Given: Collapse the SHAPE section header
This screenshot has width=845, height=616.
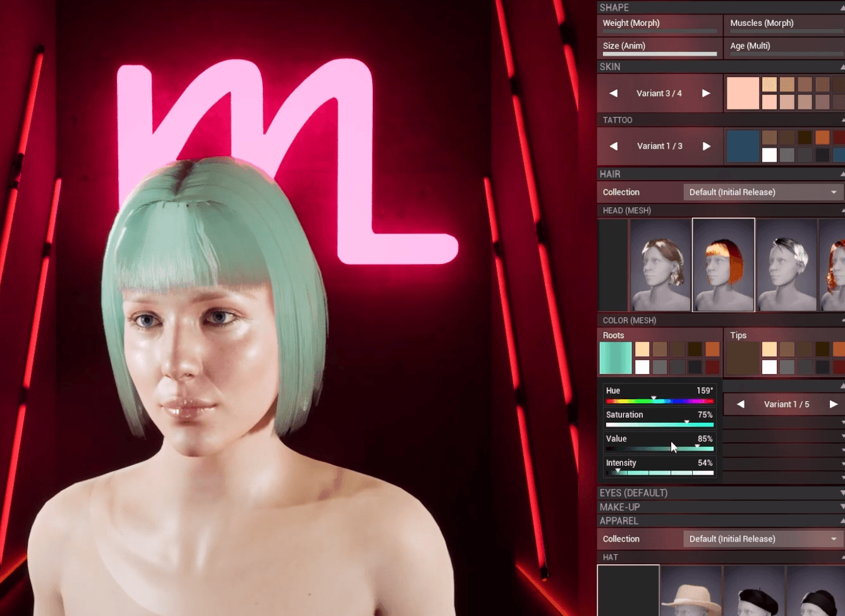Looking at the screenshot, I should pyautogui.click(x=720, y=8).
